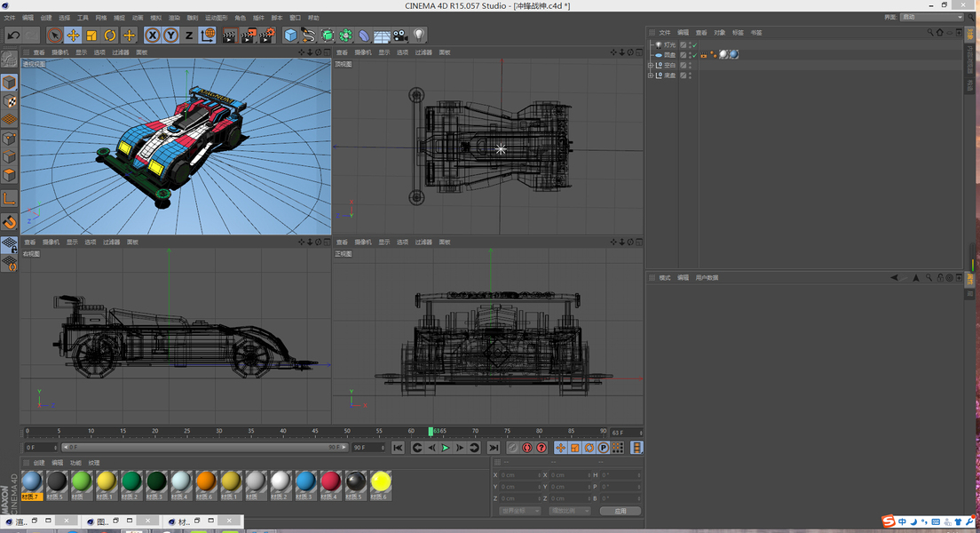This screenshot has width=980, height=533.
Task: Open 缩放比例 size mode dropdown
Action: (569, 511)
